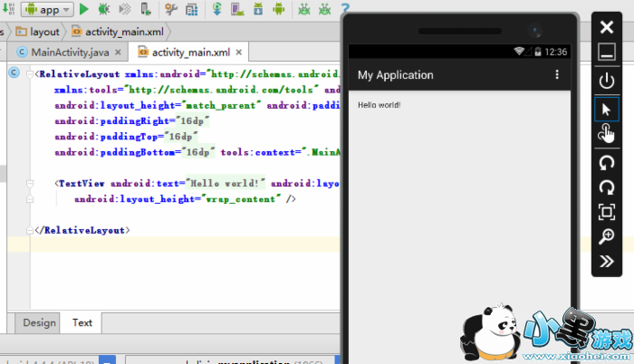The image size is (634, 364).
Task: Click the emulator fit-to-screen icon
Action: coord(607,212)
